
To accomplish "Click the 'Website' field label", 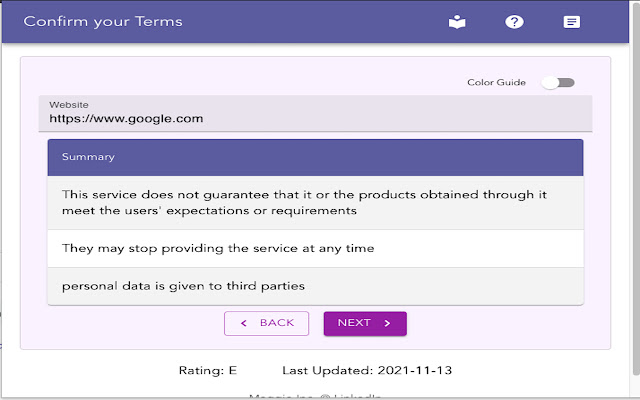I will pos(69,104).
